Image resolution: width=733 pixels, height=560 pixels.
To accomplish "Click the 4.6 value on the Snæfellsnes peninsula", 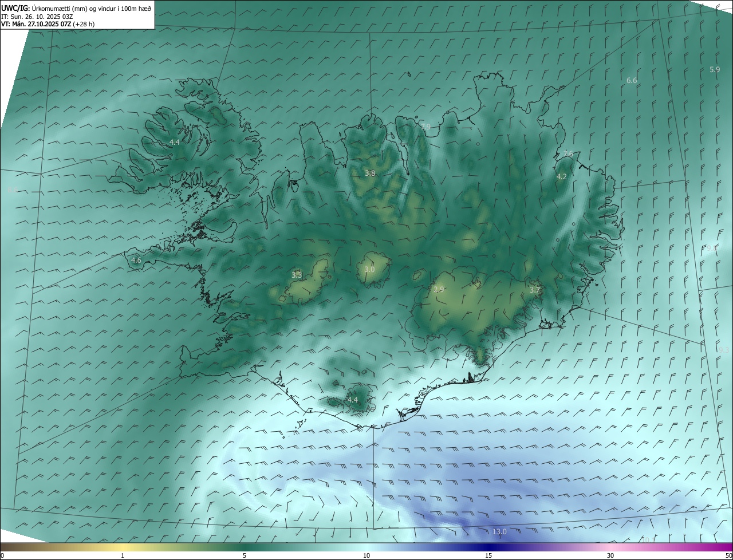I will (x=136, y=260).
